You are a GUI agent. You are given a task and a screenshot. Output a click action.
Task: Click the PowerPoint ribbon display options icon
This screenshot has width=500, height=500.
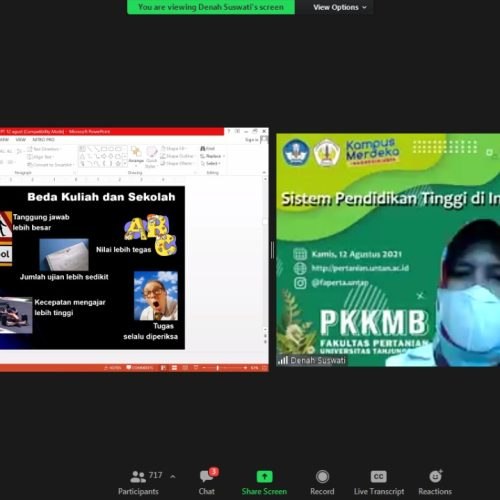point(237,131)
